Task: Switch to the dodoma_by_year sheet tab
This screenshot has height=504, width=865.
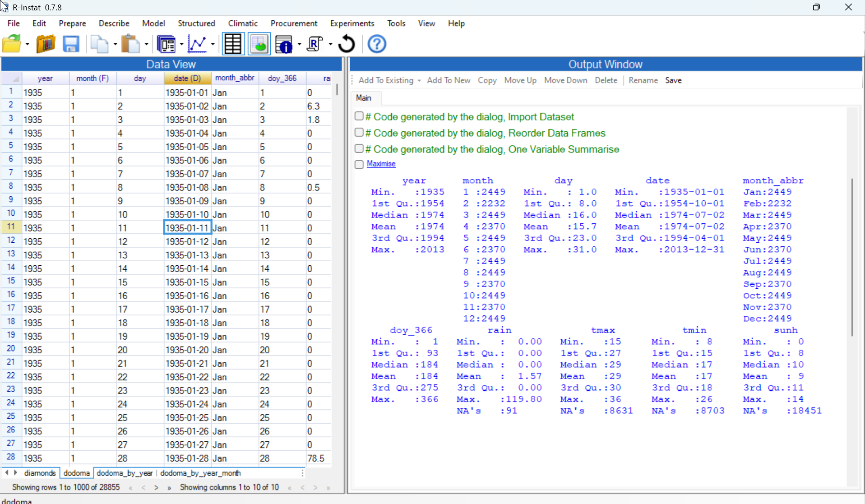Action: [125, 473]
